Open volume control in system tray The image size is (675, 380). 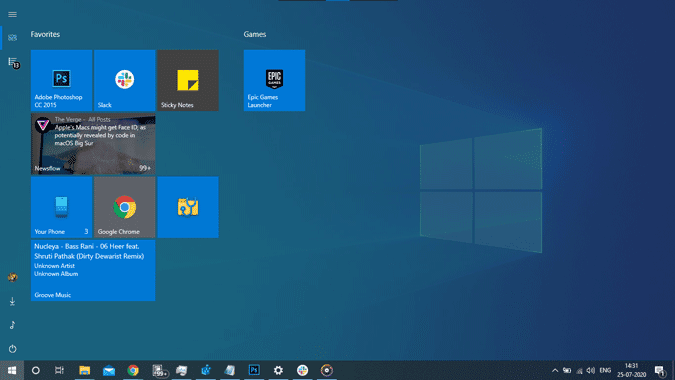[x=591, y=370]
